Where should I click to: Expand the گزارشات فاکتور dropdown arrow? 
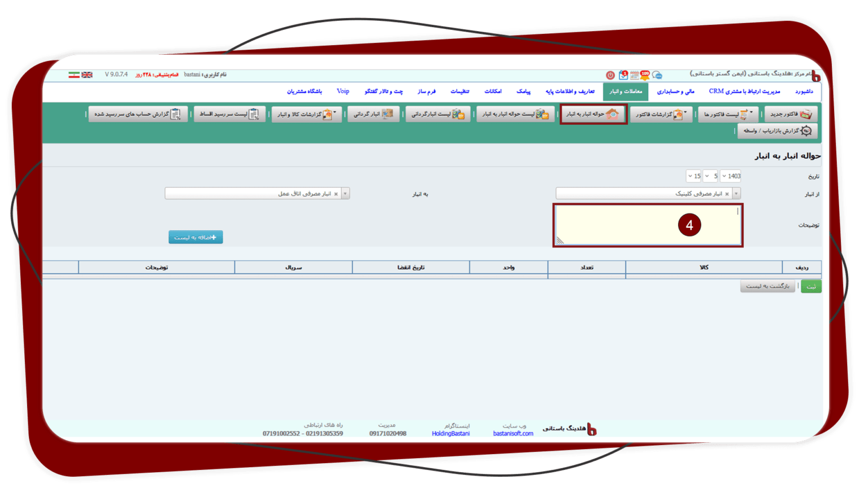(x=685, y=112)
